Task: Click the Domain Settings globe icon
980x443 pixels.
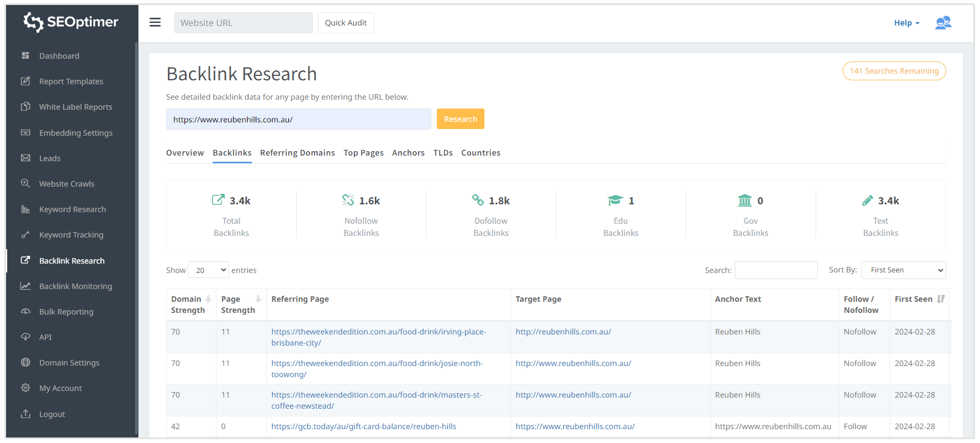Action: click(x=25, y=362)
